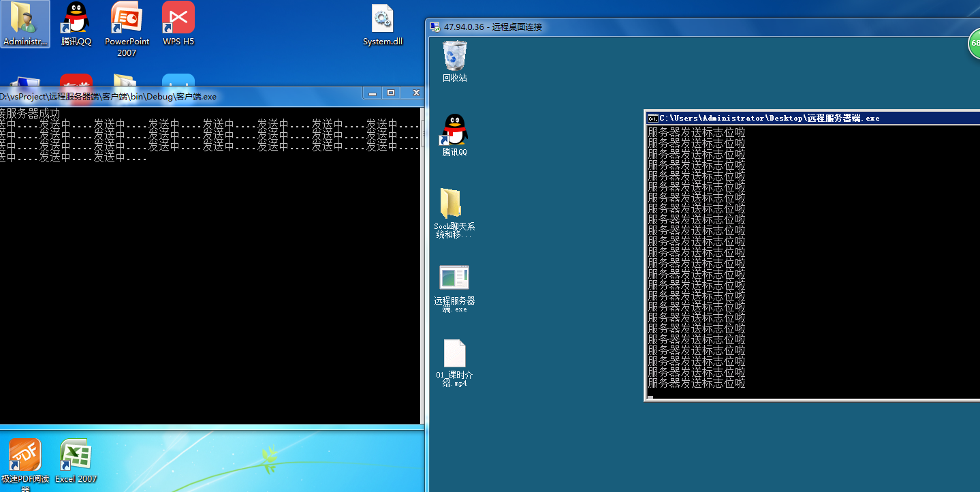Click the remote desktop connection title icon

(434, 27)
